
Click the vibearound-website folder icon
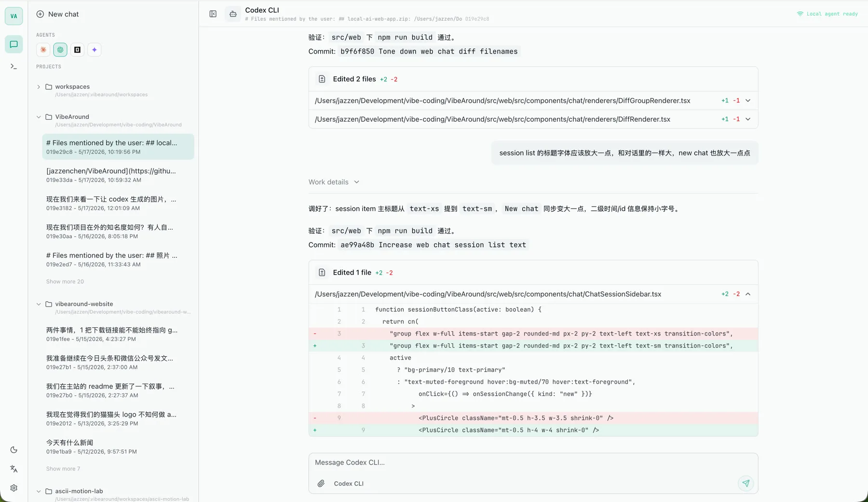[49, 304]
